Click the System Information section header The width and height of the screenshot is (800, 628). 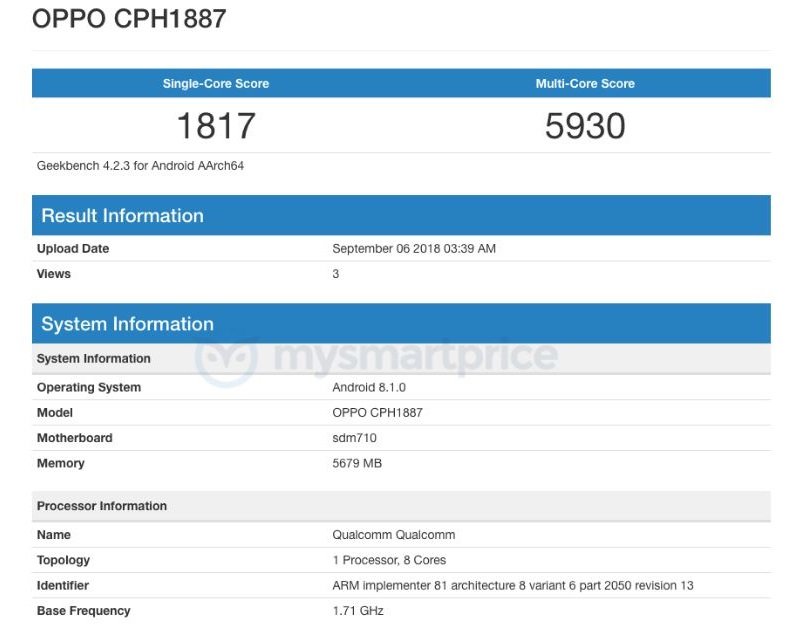(x=125, y=323)
